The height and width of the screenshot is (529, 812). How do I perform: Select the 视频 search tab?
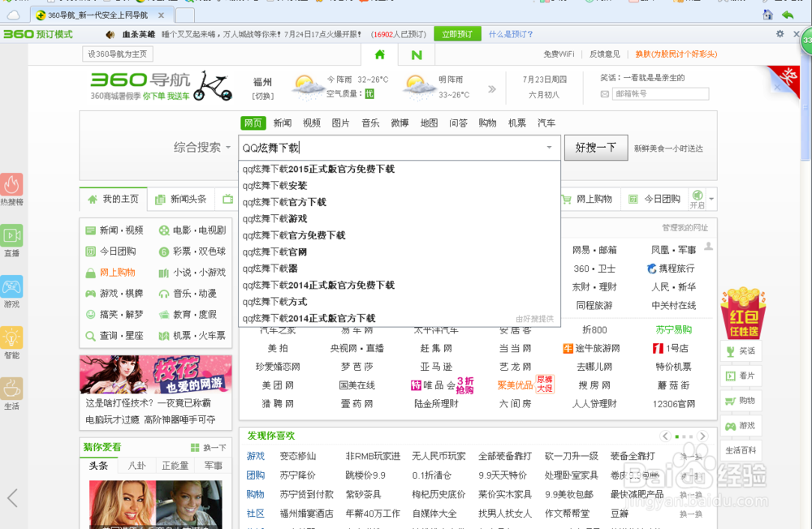point(311,123)
